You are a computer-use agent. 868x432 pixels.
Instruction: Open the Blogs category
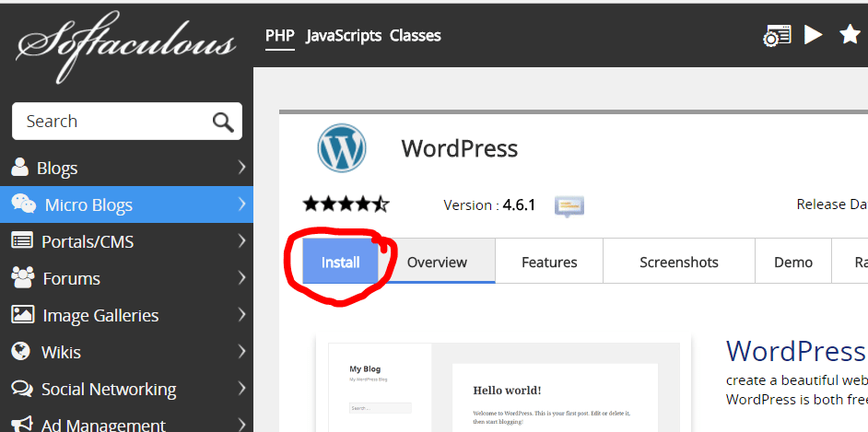click(x=57, y=169)
